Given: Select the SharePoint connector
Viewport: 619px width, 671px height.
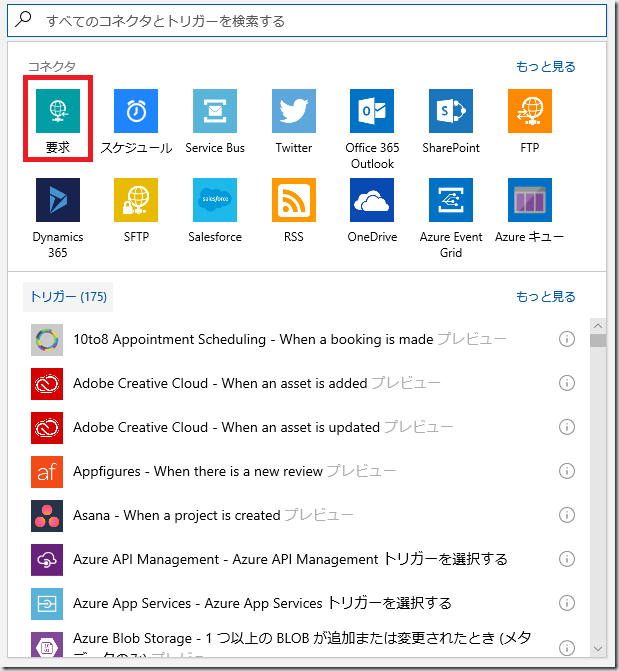Looking at the screenshot, I should (x=451, y=111).
